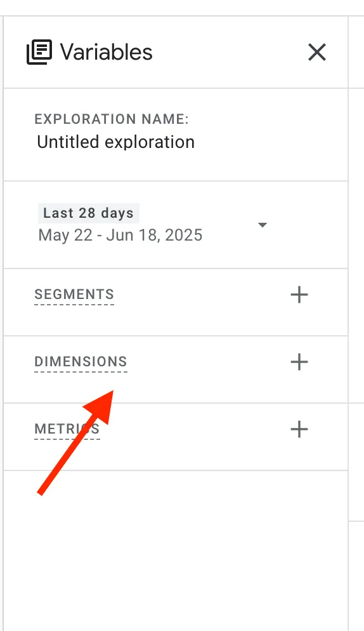Open the date range dropdown arrow

[x=263, y=225]
